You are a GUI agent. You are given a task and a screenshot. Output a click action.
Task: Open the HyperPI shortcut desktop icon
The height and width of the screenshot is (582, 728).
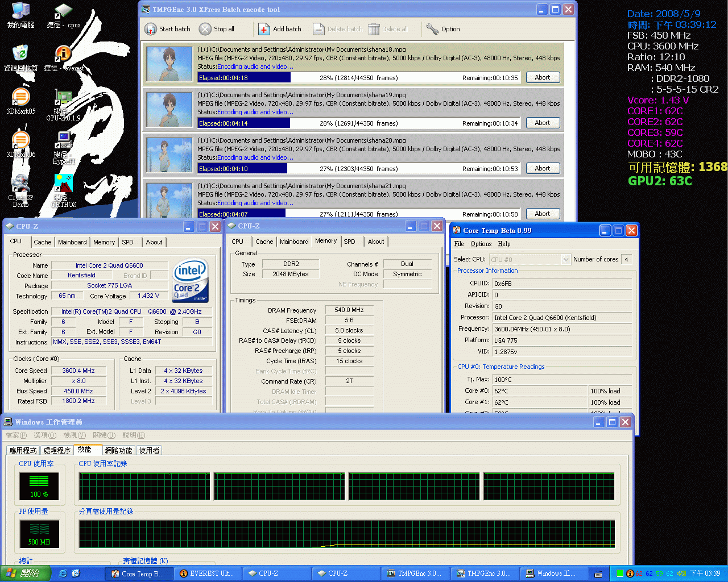click(x=63, y=148)
